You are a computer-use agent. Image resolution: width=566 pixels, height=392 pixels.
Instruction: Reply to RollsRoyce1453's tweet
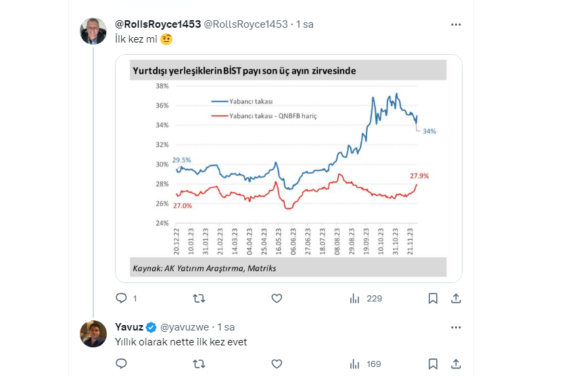click(122, 298)
